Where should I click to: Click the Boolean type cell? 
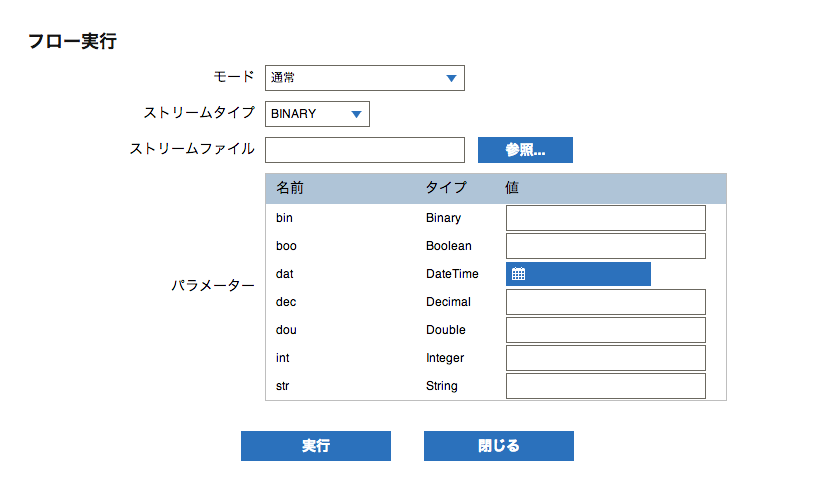(x=449, y=246)
